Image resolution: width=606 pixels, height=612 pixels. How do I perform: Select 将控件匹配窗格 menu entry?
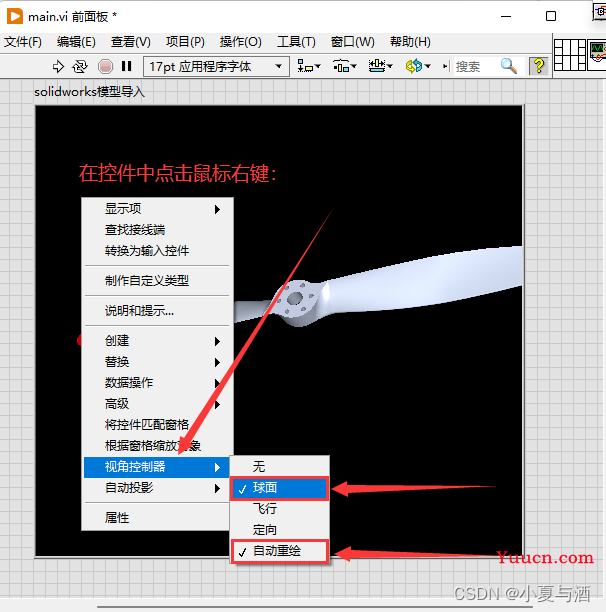[157, 425]
